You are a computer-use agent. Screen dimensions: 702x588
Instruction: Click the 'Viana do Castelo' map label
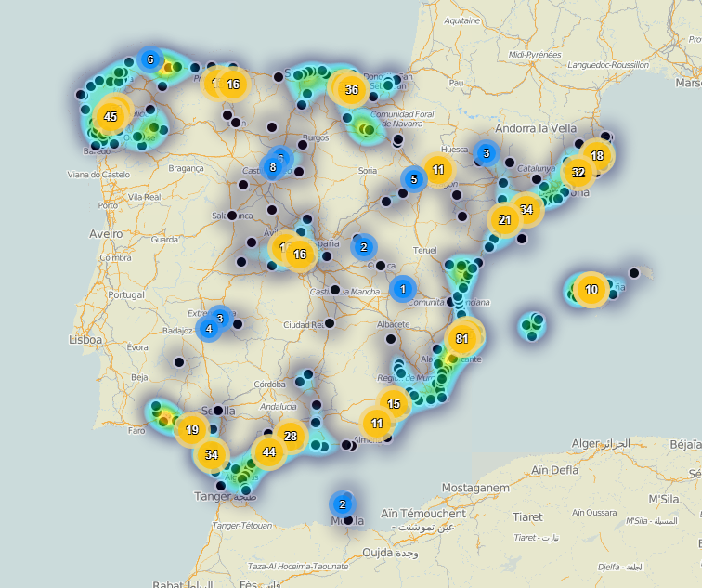[98, 175]
